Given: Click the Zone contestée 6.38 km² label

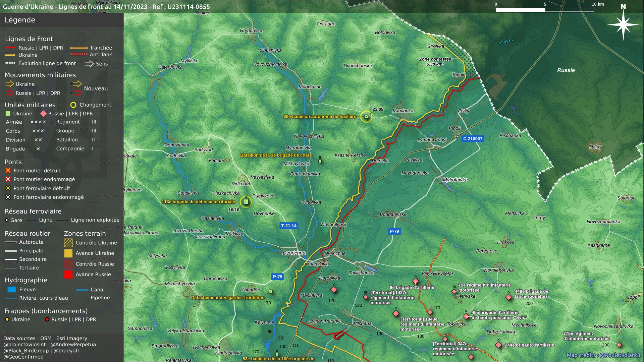Looking at the screenshot, I should (435, 61).
